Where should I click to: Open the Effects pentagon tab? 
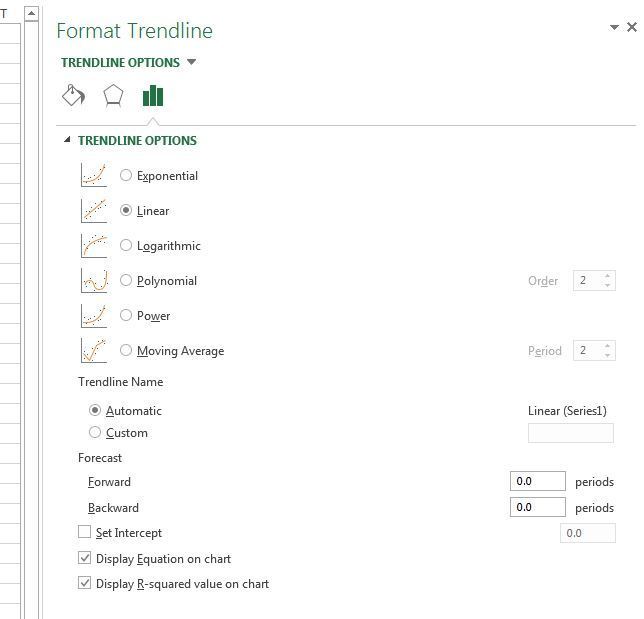click(113, 96)
